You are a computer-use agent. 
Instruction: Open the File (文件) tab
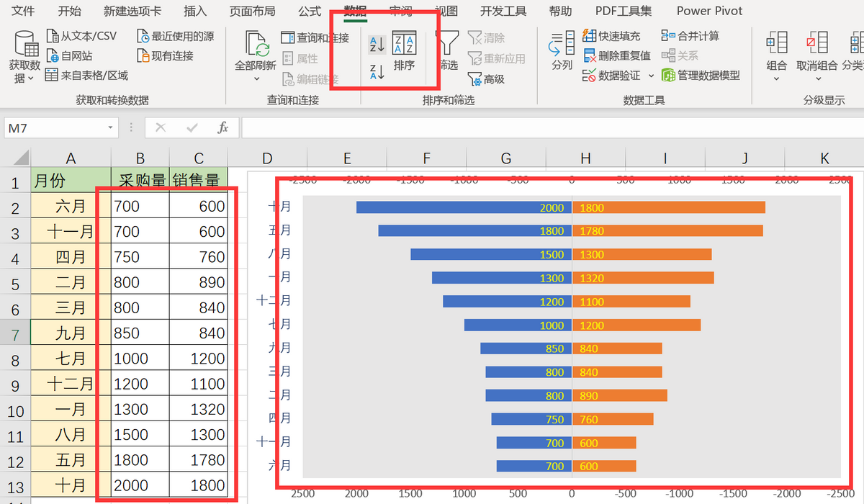[24, 11]
